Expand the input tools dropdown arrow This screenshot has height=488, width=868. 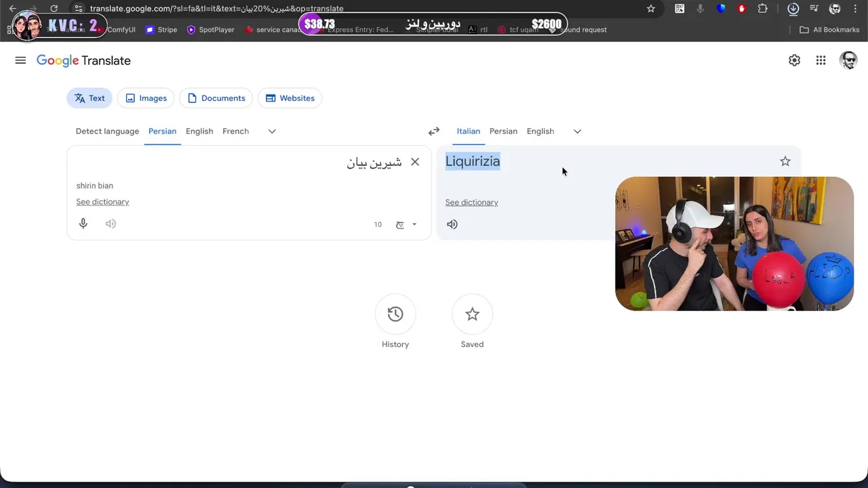pyautogui.click(x=414, y=224)
